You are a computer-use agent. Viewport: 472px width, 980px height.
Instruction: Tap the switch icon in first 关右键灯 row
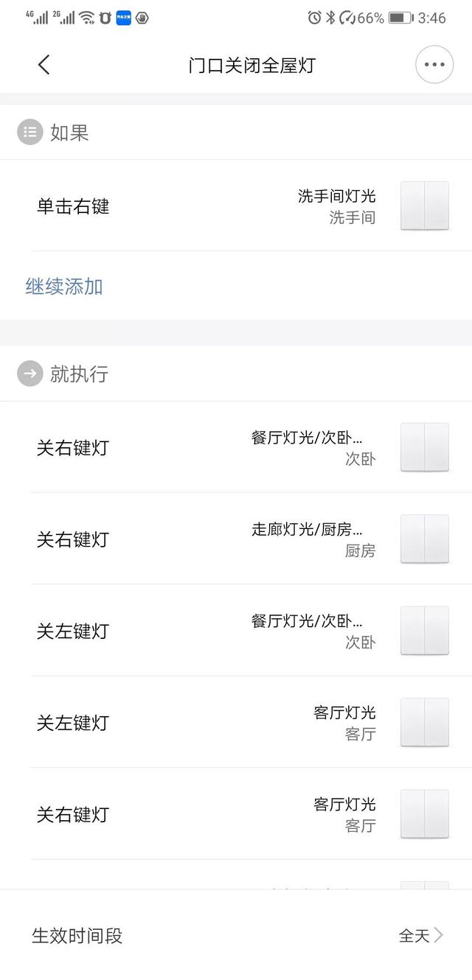tap(425, 447)
